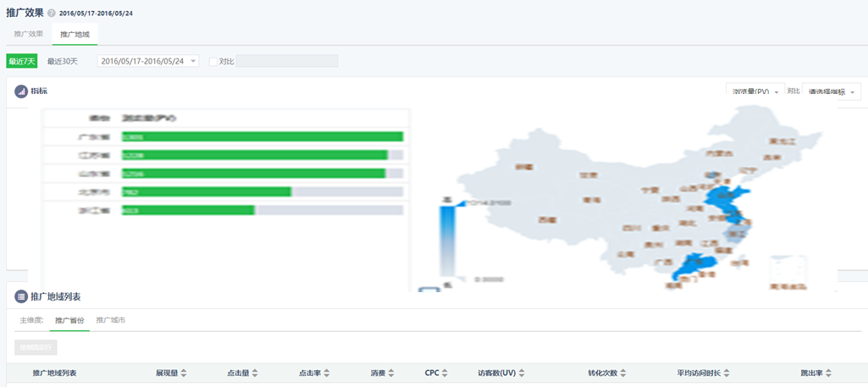
Task: Sort by 转化次数 column arrows
Action: tap(623, 373)
